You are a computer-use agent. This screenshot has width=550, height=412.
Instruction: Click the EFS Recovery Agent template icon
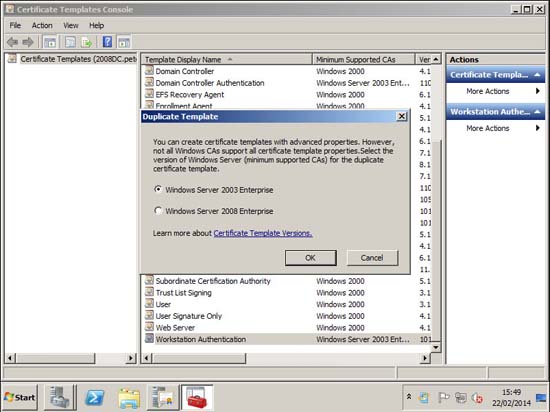click(149, 94)
